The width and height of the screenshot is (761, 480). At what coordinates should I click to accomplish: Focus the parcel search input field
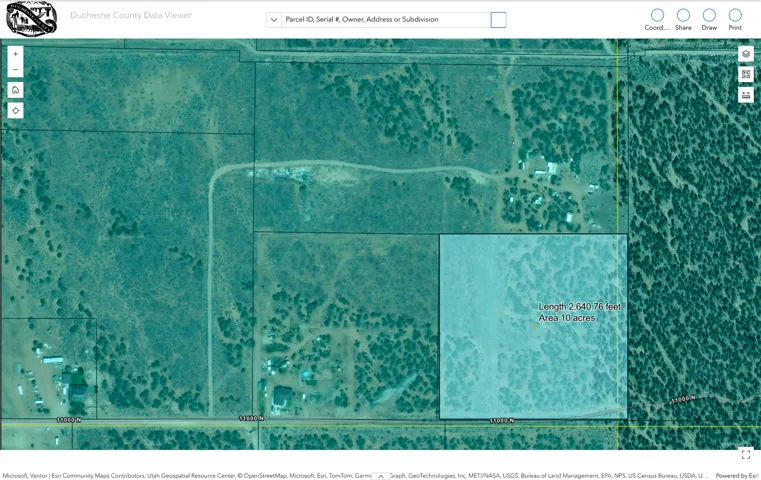386,19
